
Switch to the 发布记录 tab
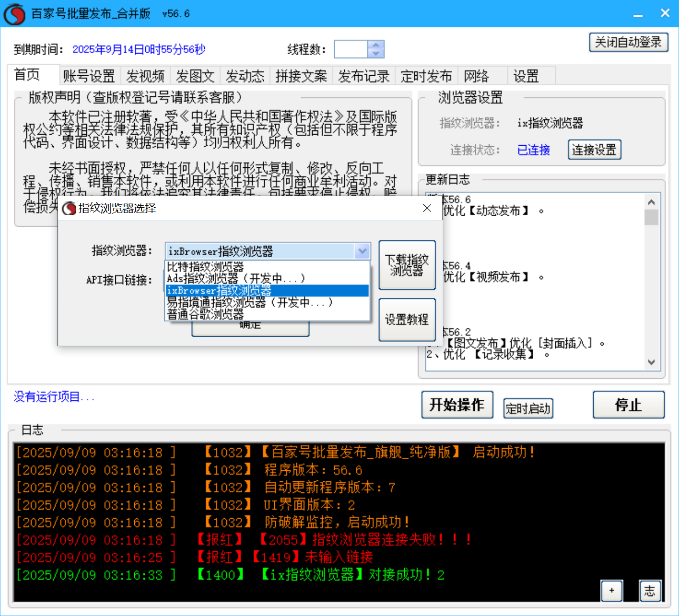coord(363,76)
